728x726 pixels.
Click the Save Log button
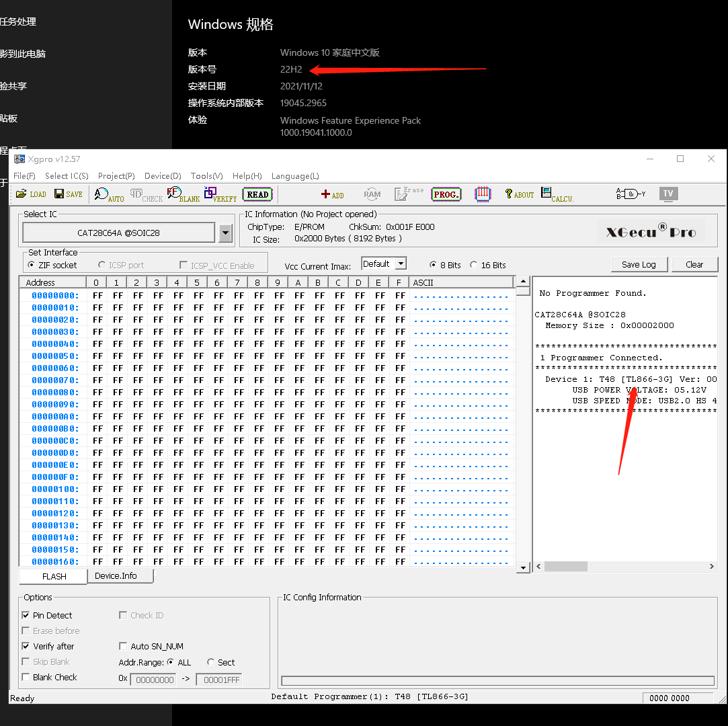click(x=638, y=264)
